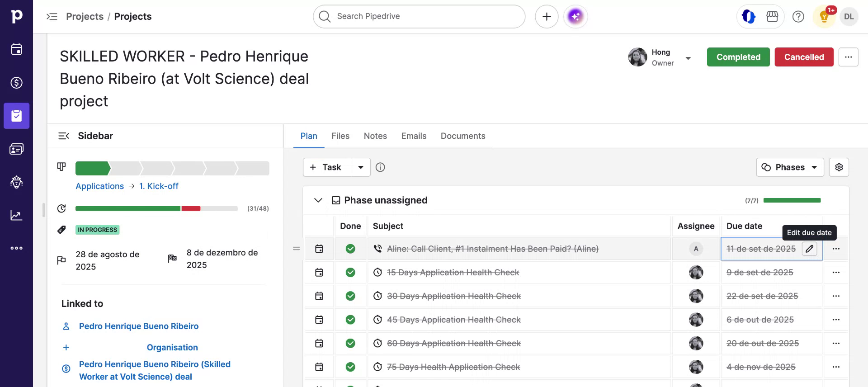Screen dimensions: 868x387
Task: Open 1. Kick-off phase link
Action: 159,186
